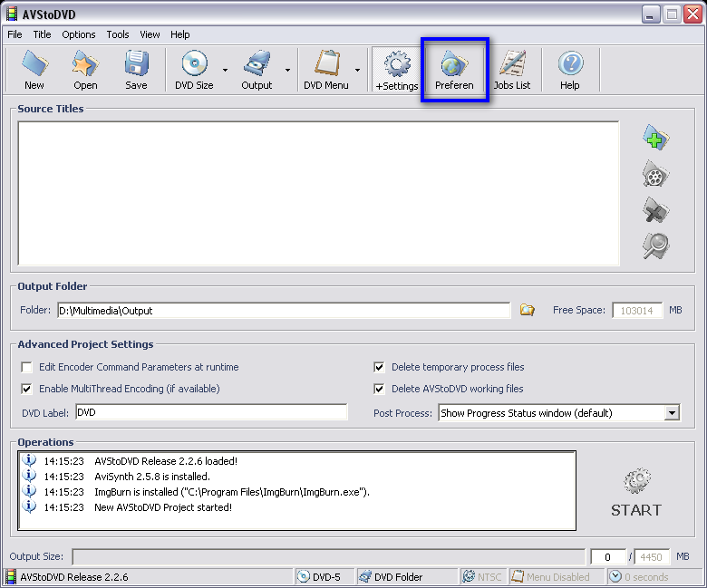Expand the DVD Size dropdown arrow
The image size is (707, 588).
[x=225, y=71]
